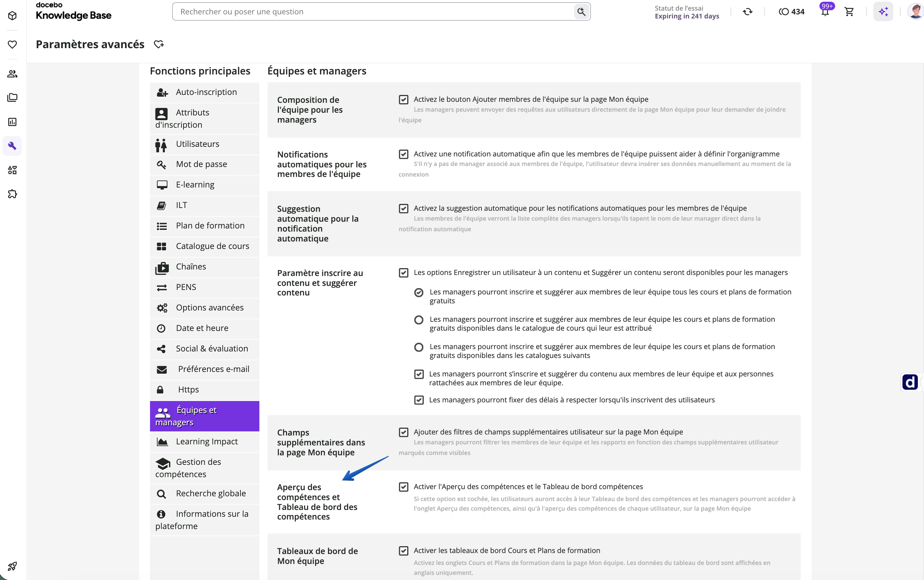Click the rocket icon at sidebar bottom
This screenshot has width=924, height=580.
tap(12, 566)
